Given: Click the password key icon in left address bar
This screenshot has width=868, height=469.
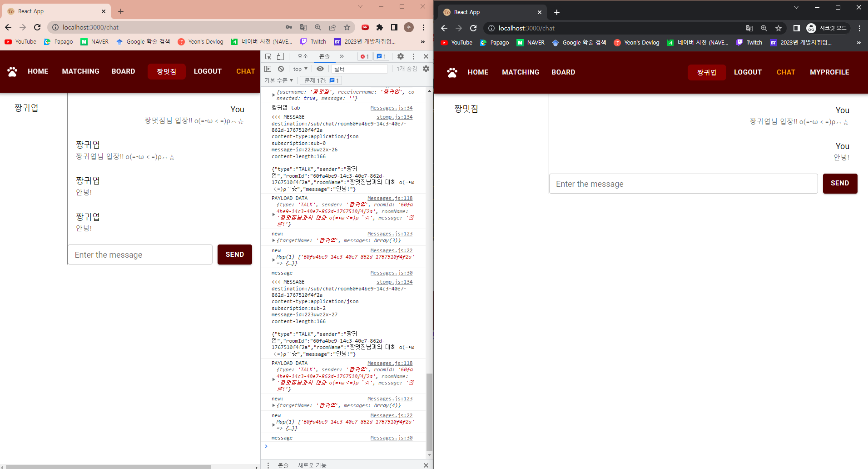Looking at the screenshot, I should click(x=289, y=27).
